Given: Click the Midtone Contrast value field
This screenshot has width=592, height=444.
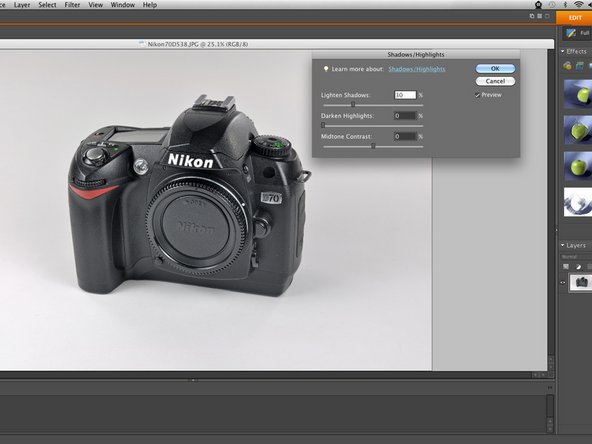Looking at the screenshot, I should [x=405, y=136].
